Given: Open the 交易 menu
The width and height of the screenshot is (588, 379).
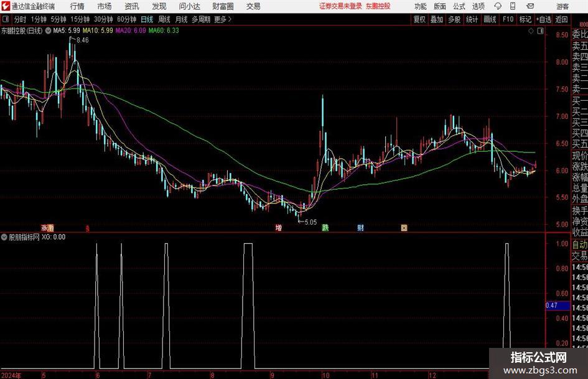Looking at the screenshot, I should 253,6.
